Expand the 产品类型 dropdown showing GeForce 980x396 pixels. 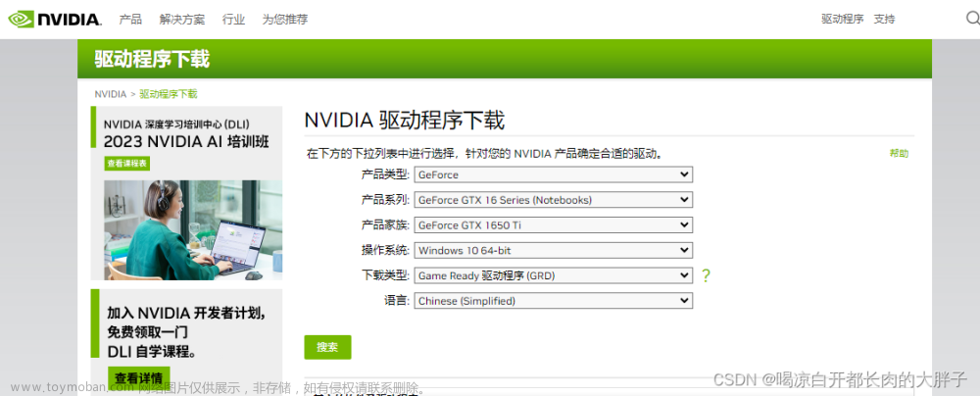[x=553, y=174]
